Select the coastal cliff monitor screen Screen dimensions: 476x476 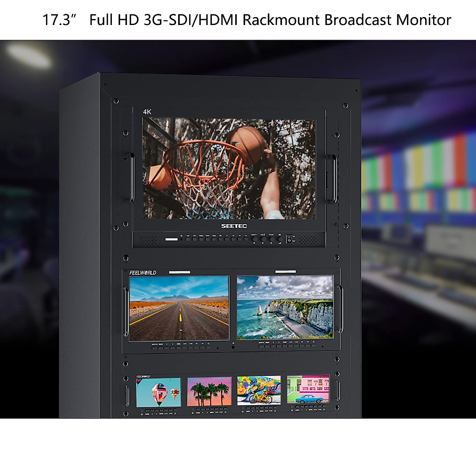pyautogui.click(x=285, y=308)
